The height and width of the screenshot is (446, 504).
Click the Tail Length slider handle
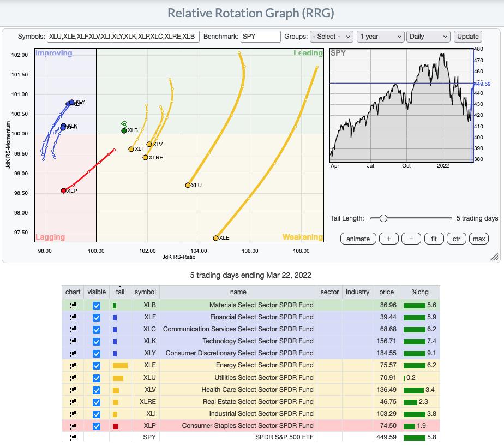coord(383,218)
